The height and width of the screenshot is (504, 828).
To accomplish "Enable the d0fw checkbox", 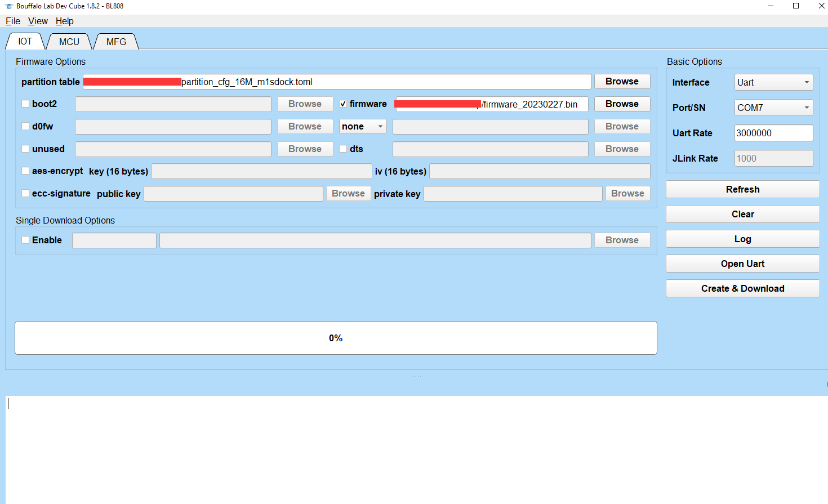I will (x=25, y=126).
